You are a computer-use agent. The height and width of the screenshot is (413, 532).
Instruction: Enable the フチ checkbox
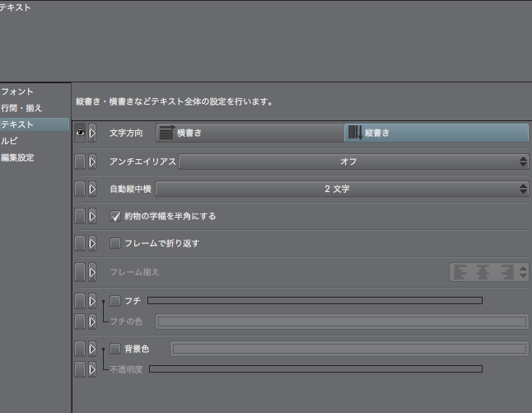tap(116, 300)
